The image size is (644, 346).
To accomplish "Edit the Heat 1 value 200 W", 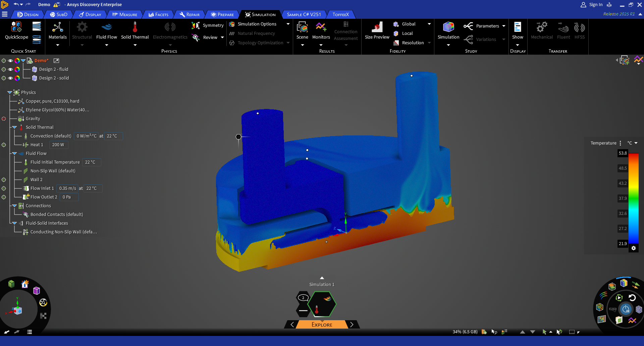I will 58,145.
